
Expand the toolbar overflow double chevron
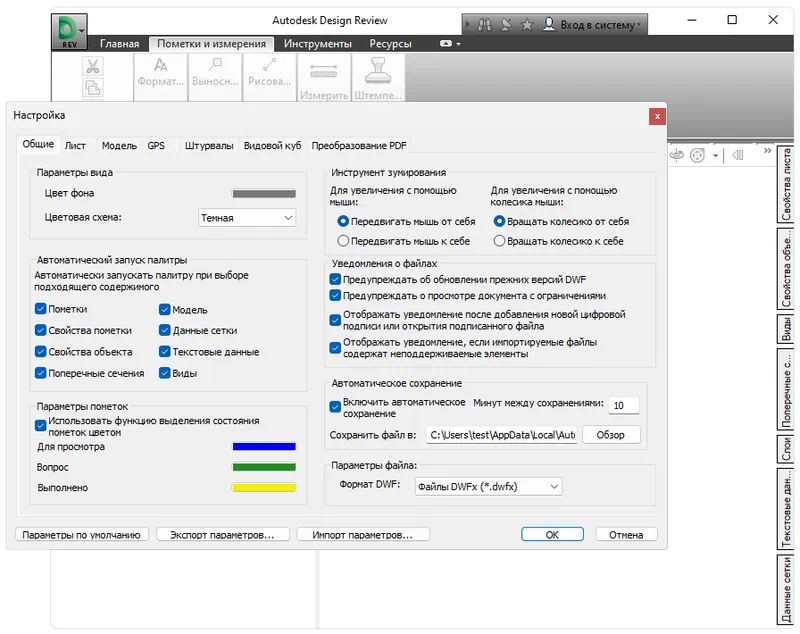pyautogui.click(x=767, y=150)
